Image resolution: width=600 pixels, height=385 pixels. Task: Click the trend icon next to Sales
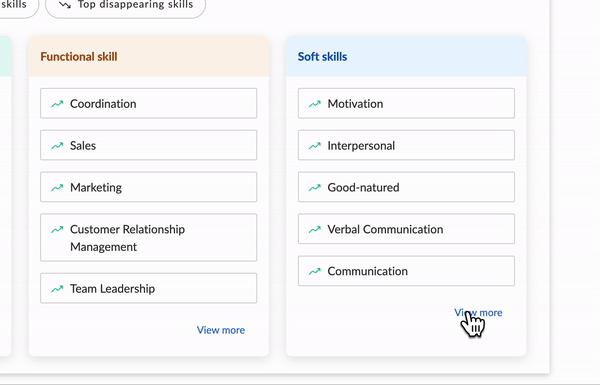[x=57, y=145]
